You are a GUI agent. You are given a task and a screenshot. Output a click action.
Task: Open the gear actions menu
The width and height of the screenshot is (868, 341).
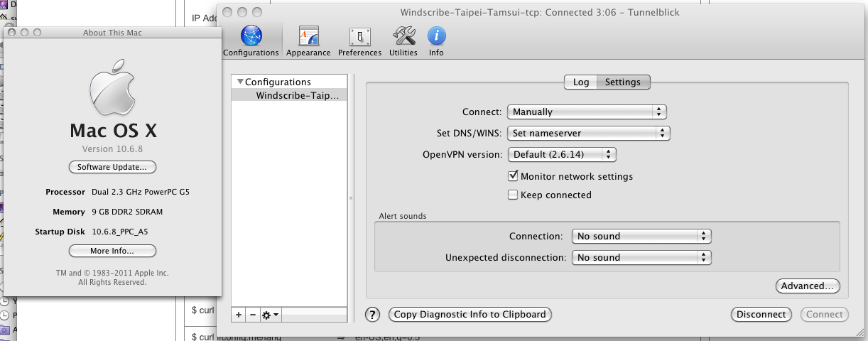click(271, 314)
